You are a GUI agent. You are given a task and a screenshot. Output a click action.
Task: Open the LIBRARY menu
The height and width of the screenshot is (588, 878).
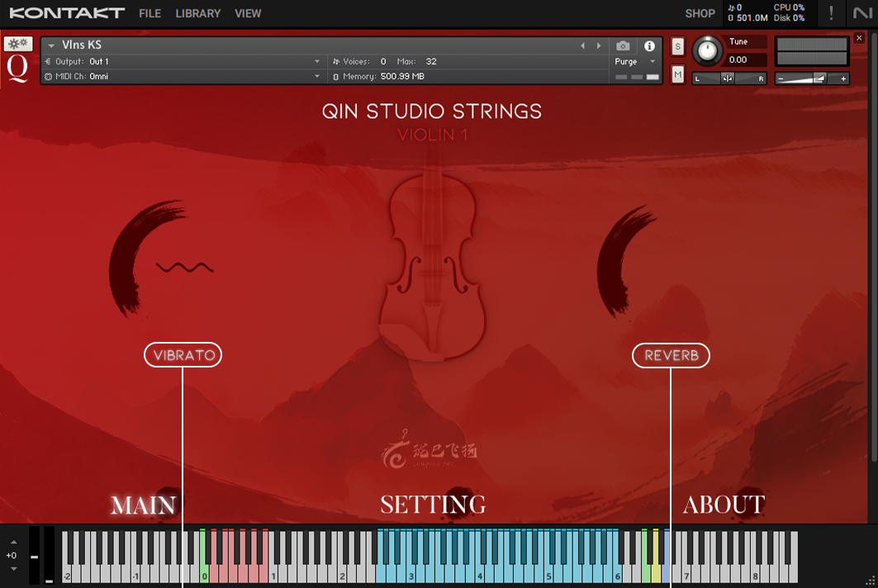197,13
